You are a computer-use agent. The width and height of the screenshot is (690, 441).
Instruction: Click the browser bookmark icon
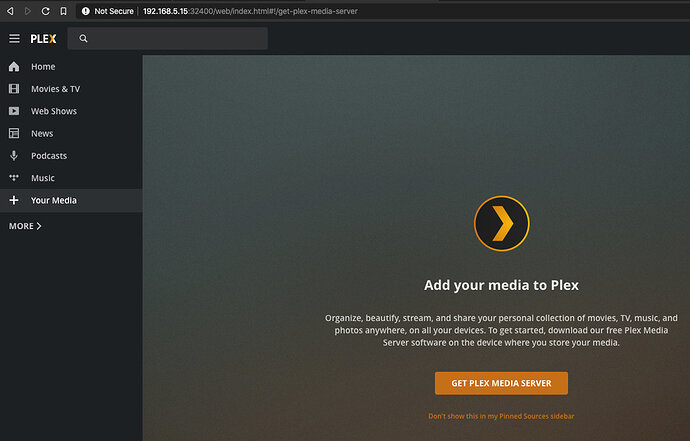point(63,11)
